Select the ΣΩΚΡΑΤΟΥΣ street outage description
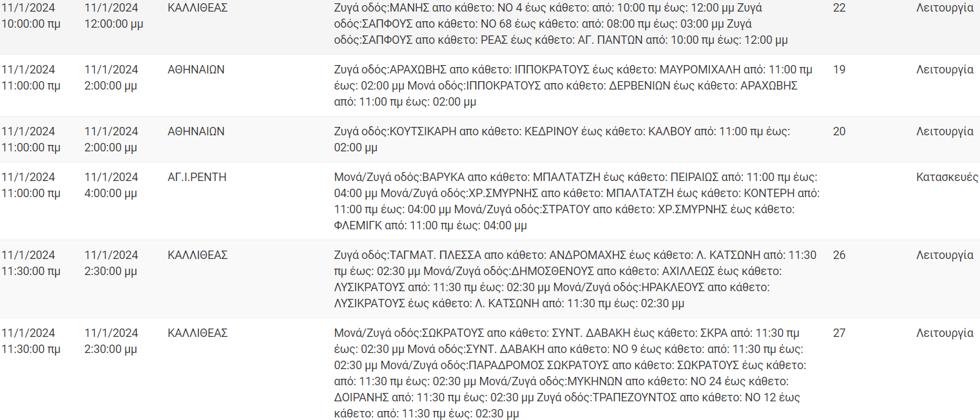The width and height of the screenshot is (980, 420). tap(570, 373)
